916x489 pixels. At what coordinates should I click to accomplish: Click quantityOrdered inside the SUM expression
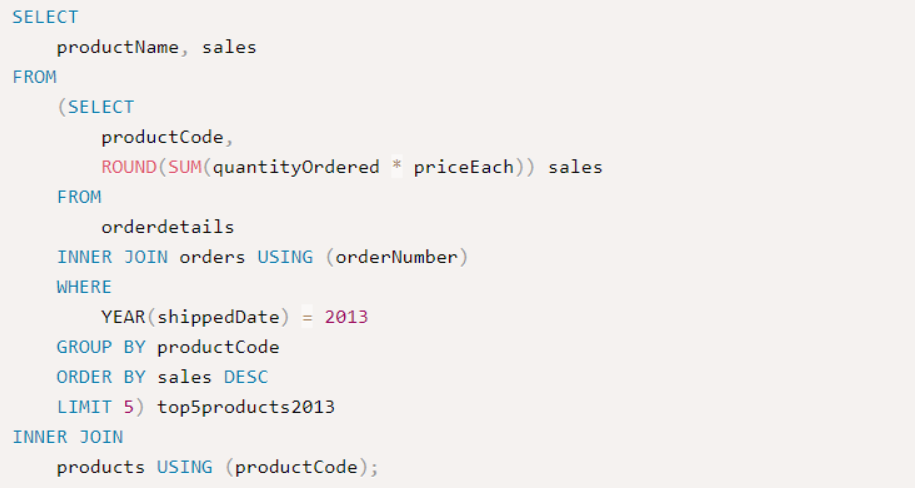[296, 167]
